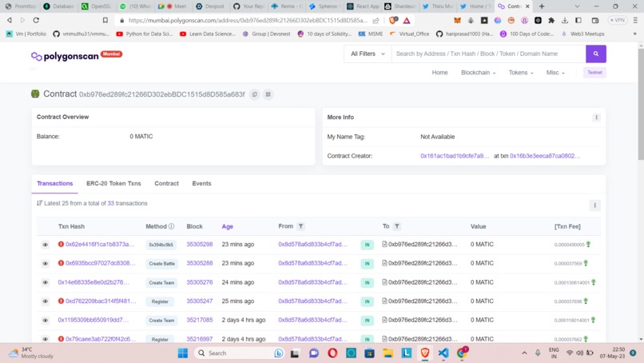This screenshot has width=644, height=363.
Task: Click Create Battle method badge
Action: [162, 264]
